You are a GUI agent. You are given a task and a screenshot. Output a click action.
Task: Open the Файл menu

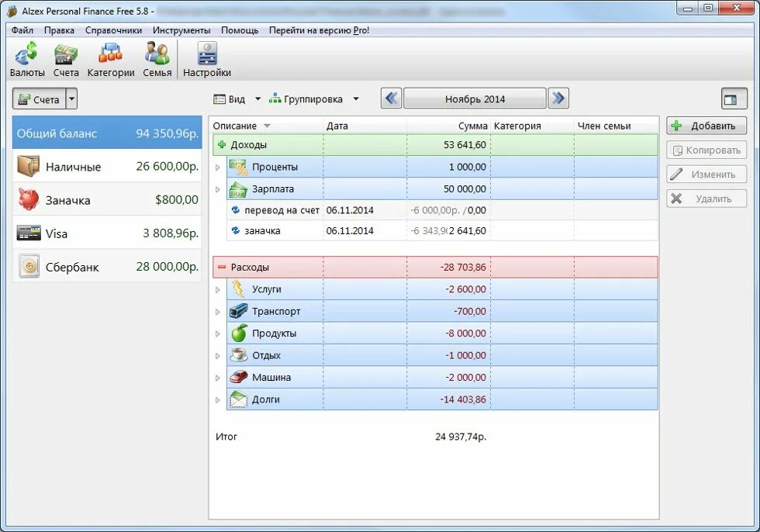point(22,30)
